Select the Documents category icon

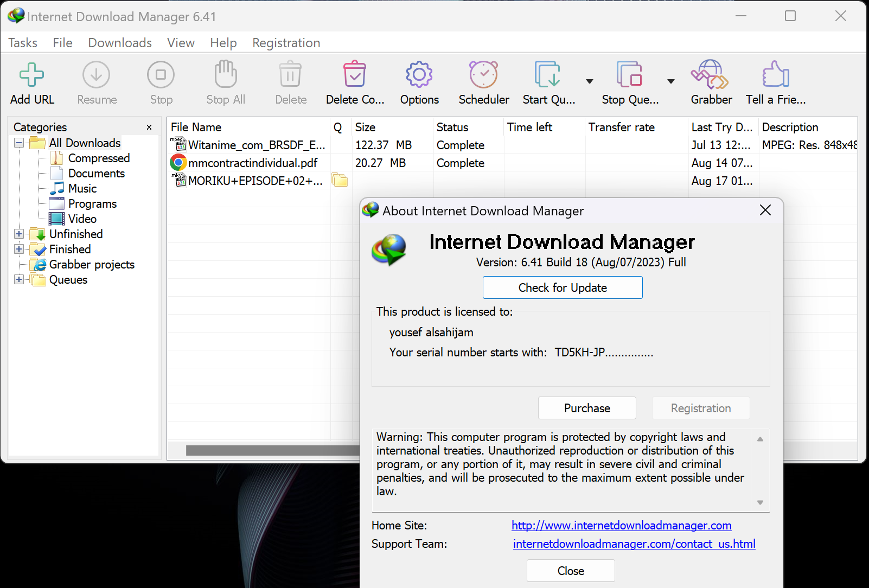click(x=56, y=174)
